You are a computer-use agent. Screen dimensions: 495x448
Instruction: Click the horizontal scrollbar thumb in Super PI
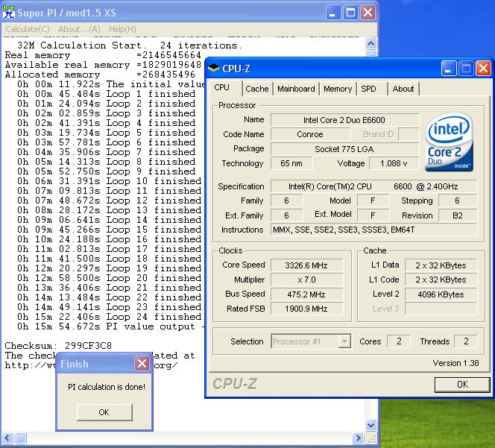coord(20,438)
